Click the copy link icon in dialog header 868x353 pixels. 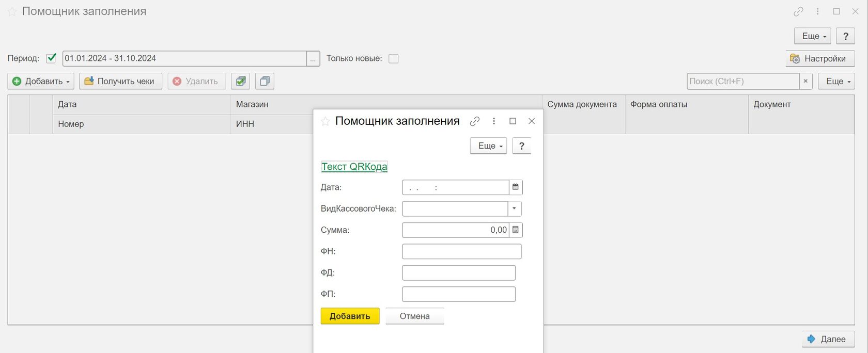tap(475, 121)
